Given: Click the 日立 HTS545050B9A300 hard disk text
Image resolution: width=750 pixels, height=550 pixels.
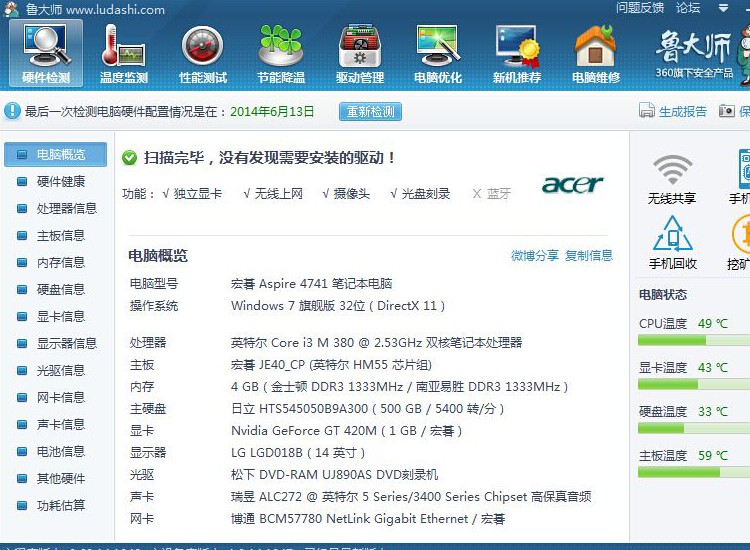Looking at the screenshot, I should pos(367,409).
